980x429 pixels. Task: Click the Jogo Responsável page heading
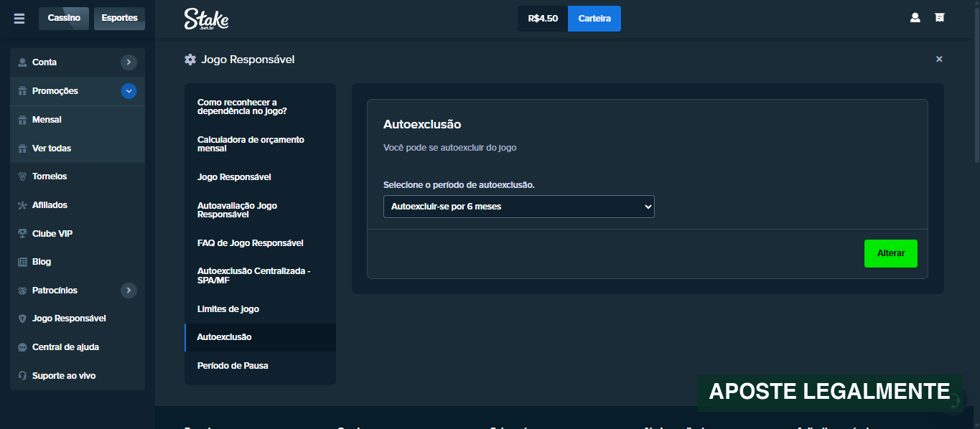248,60
